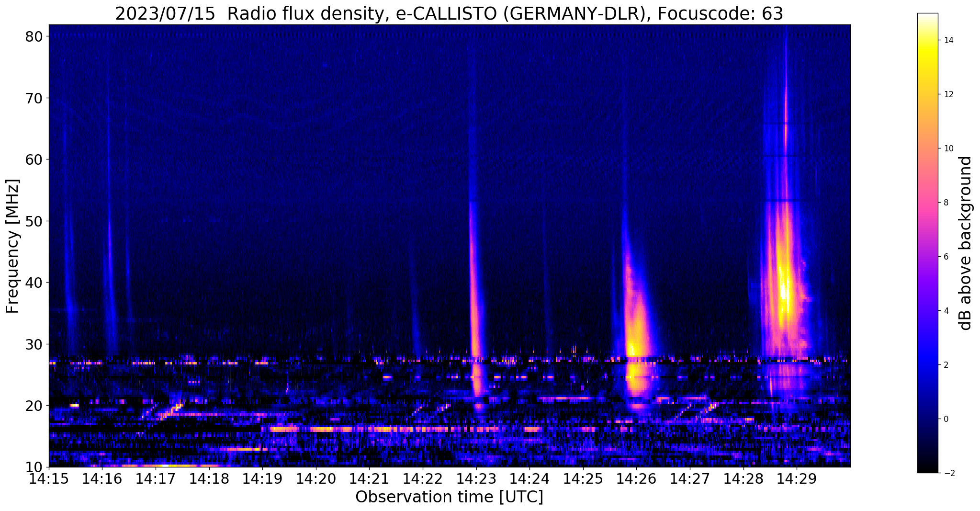
Task: Click the 20 MHz frequency tick label
Action: click(x=35, y=406)
